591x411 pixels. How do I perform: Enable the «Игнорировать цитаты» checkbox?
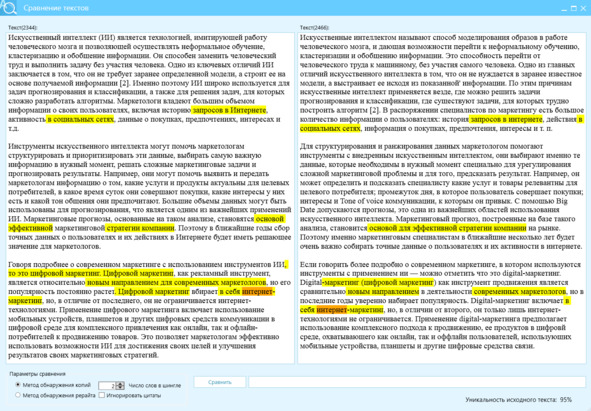tap(101, 395)
